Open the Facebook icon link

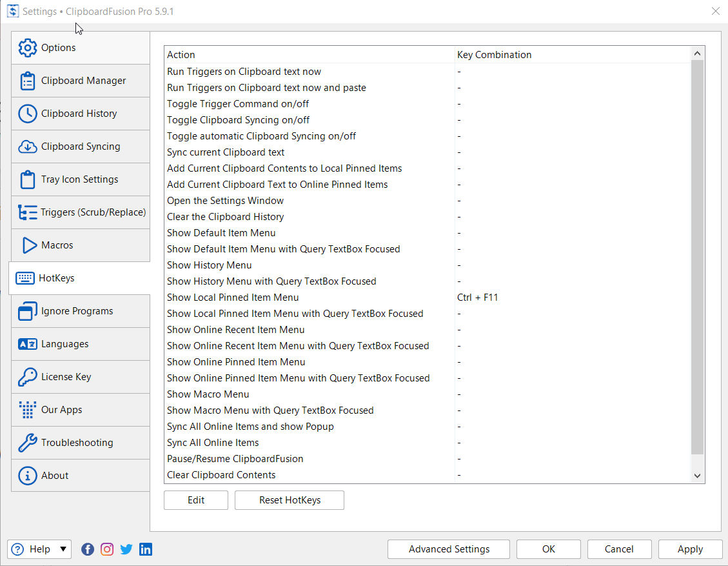(x=88, y=549)
